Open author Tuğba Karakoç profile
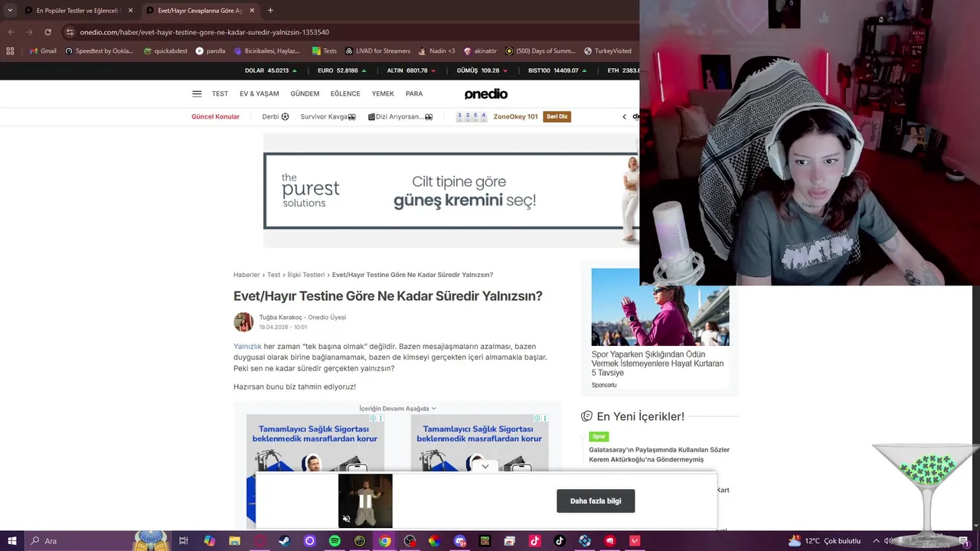The image size is (980, 551). (280, 318)
